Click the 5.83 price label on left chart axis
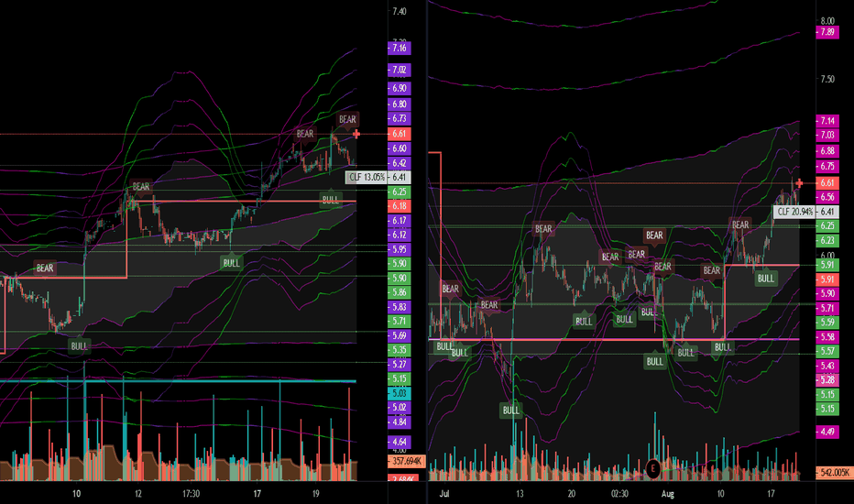Viewport: 854px width, 504px height. (400, 307)
